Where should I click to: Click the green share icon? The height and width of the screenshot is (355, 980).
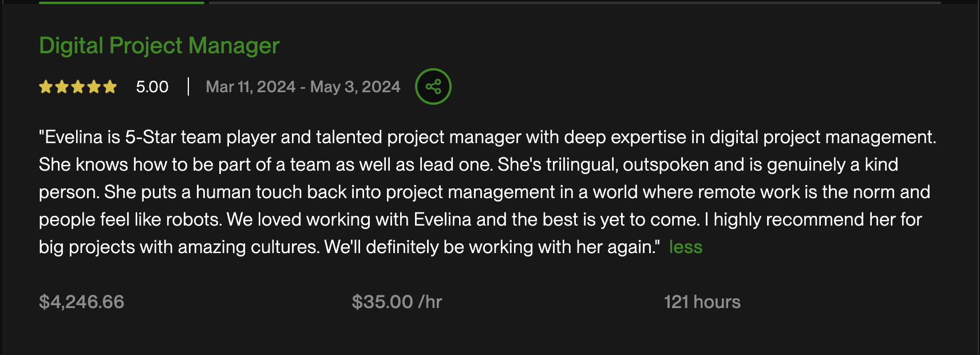tap(433, 86)
